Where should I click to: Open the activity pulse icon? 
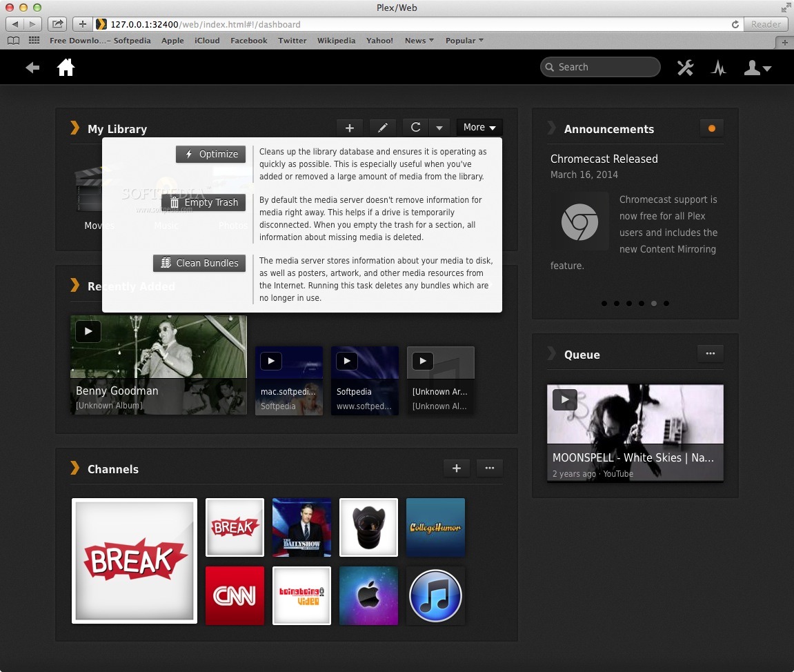[x=719, y=68]
